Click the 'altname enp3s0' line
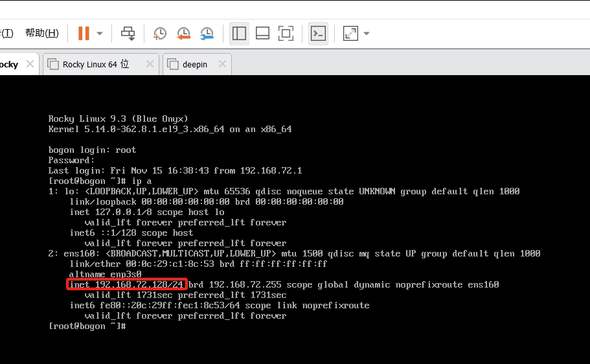 (106, 275)
